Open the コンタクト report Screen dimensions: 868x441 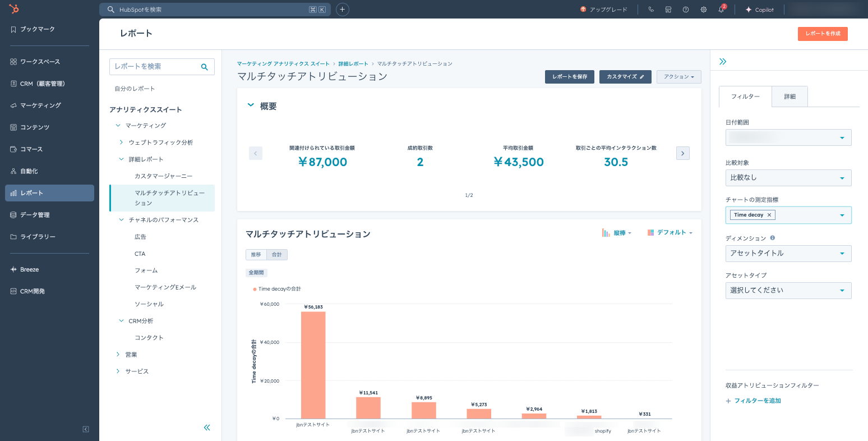[x=149, y=338]
